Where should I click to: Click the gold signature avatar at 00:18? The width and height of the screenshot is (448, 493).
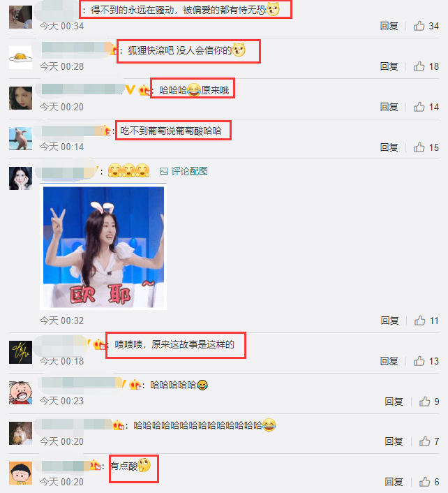click(x=20, y=352)
